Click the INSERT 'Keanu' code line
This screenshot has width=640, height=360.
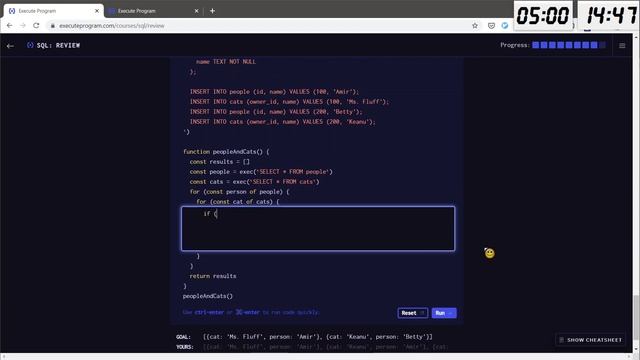point(282,122)
